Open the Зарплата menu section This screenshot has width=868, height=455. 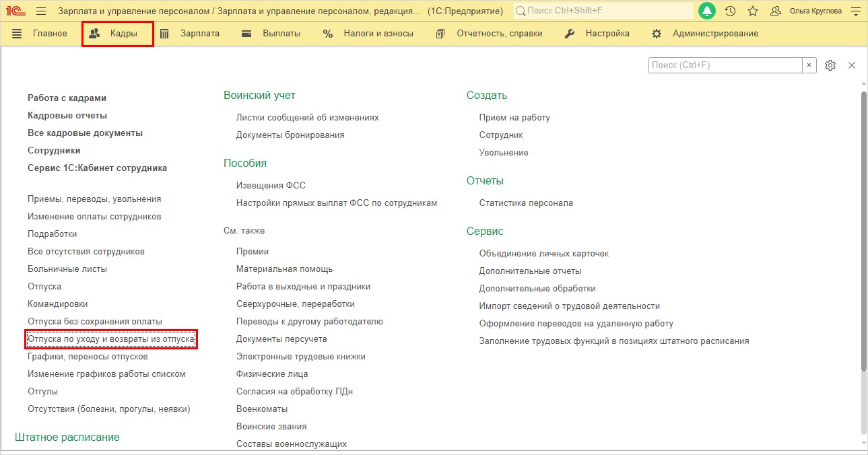(191, 34)
